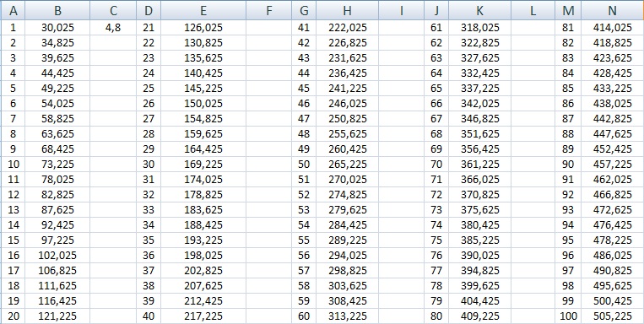
Task: Click the cell with value 174,025
Action: coord(203,180)
